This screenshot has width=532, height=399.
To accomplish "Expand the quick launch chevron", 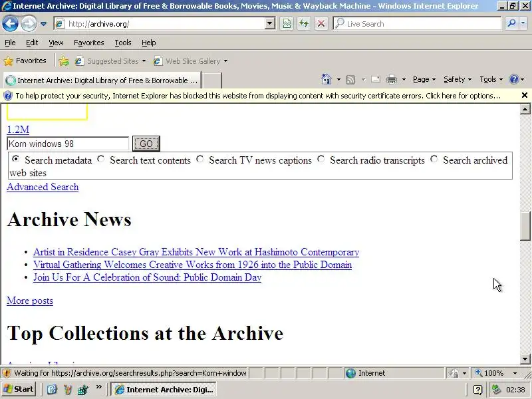I will [x=98, y=387].
